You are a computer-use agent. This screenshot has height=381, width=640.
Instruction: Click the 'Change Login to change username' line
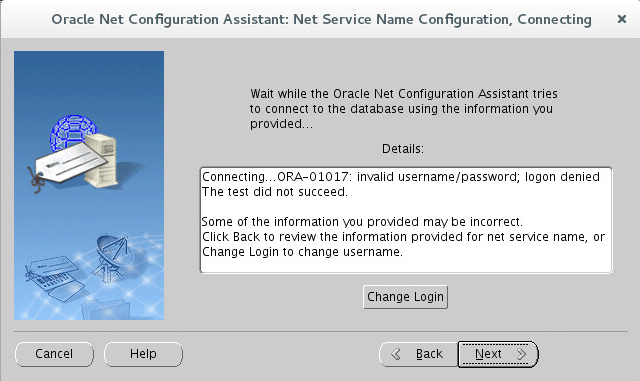pyautogui.click(x=302, y=252)
